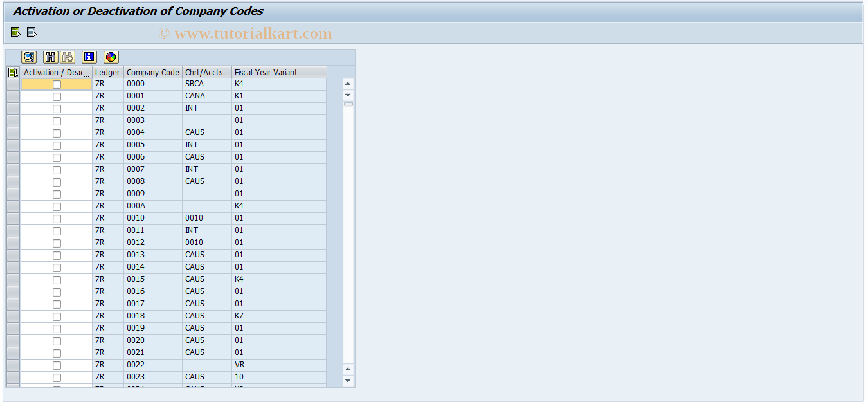Enable the checkbox for company code 0022
The height and width of the screenshot is (402, 868).
pyautogui.click(x=57, y=365)
